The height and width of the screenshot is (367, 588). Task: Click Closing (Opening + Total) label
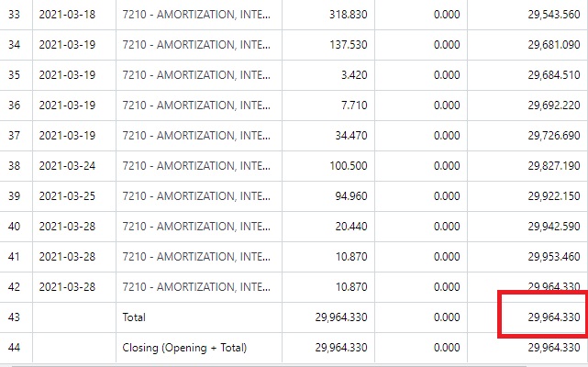click(184, 348)
